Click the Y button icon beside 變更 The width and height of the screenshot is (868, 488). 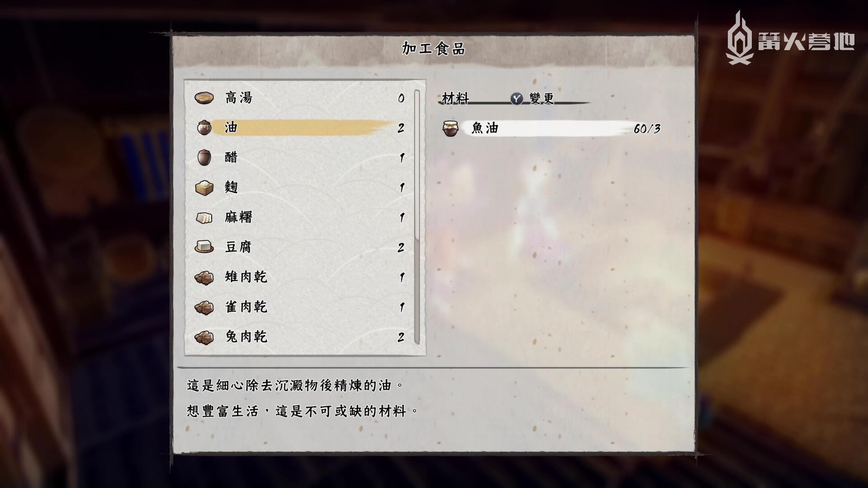516,99
